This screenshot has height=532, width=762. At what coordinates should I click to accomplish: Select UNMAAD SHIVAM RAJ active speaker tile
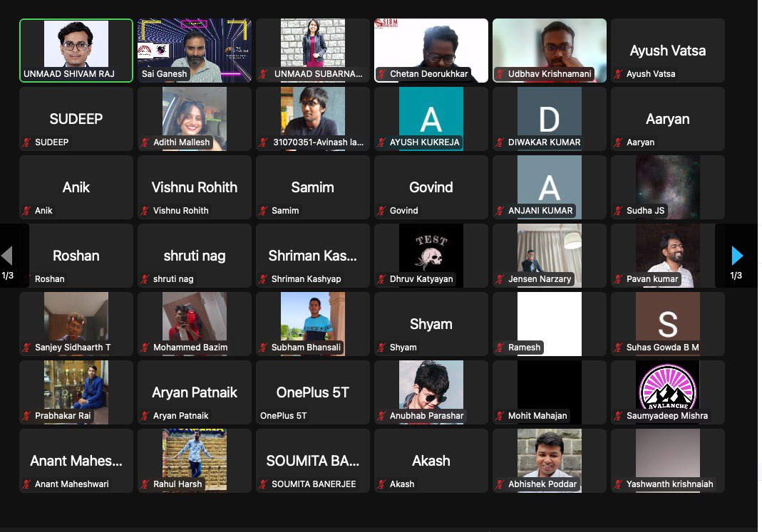tap(76, 51)
